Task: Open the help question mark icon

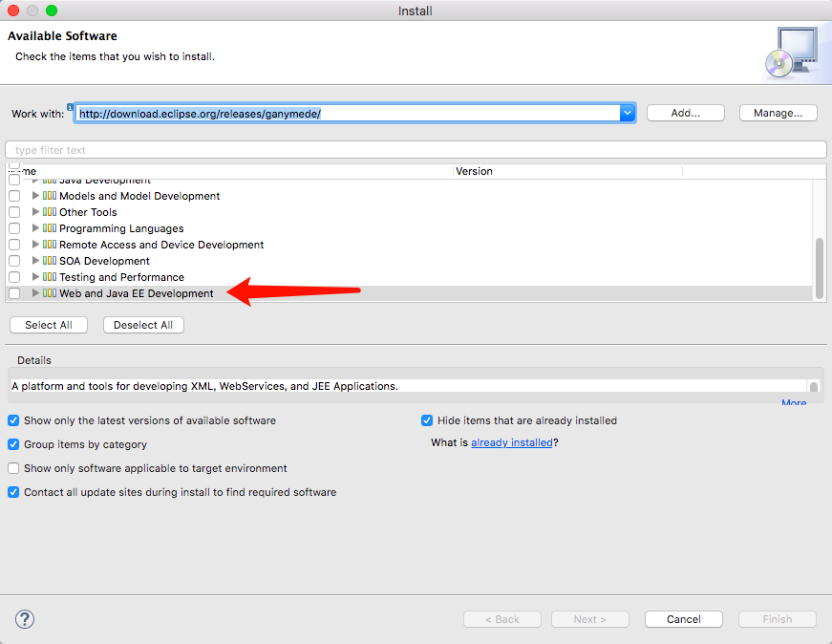Action: 25,619
